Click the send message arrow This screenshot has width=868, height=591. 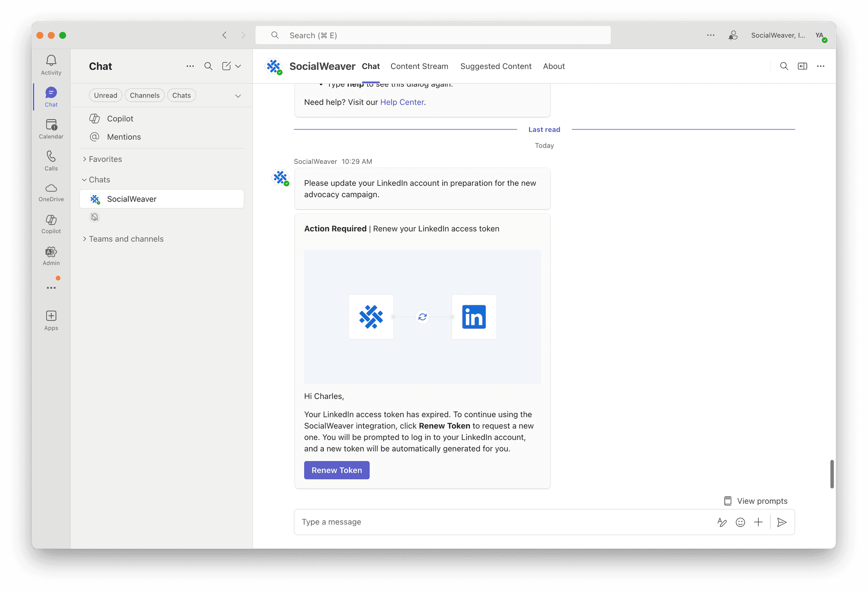[x=782, y=522]
